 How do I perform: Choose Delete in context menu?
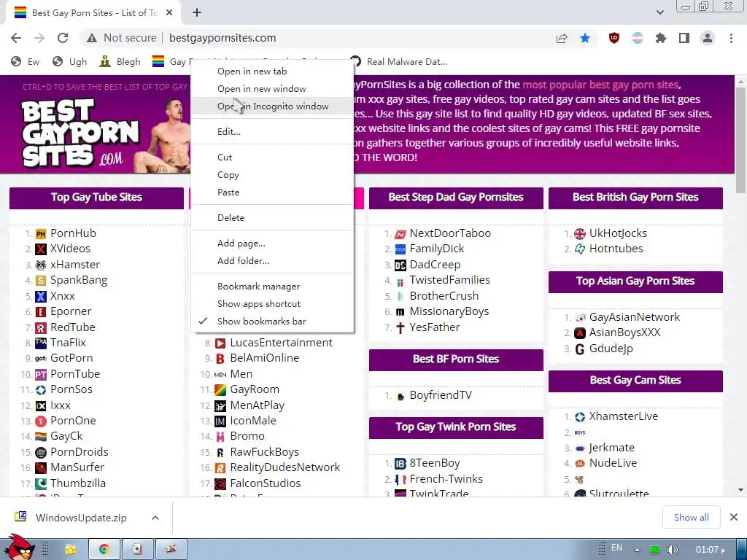pos(273,218)
